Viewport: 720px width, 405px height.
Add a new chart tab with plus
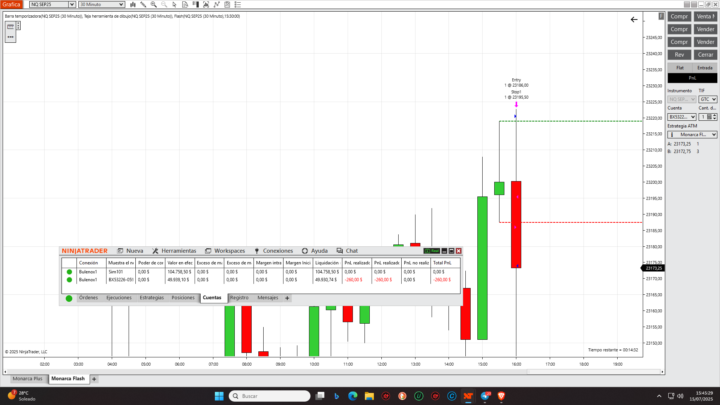(x=94, y=379)
